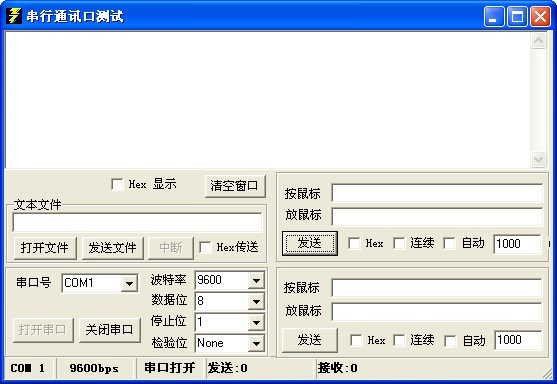Click the 发送文件 button

pos(113,248)
